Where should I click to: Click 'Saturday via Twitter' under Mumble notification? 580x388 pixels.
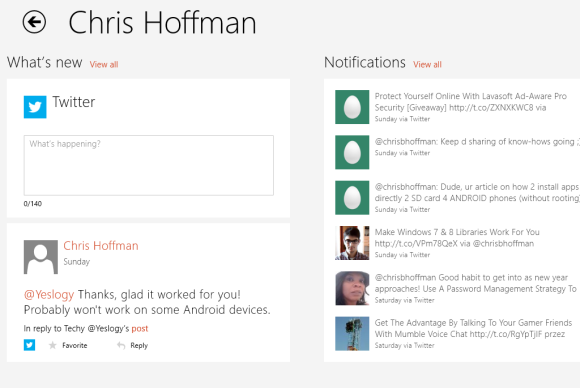404,345
